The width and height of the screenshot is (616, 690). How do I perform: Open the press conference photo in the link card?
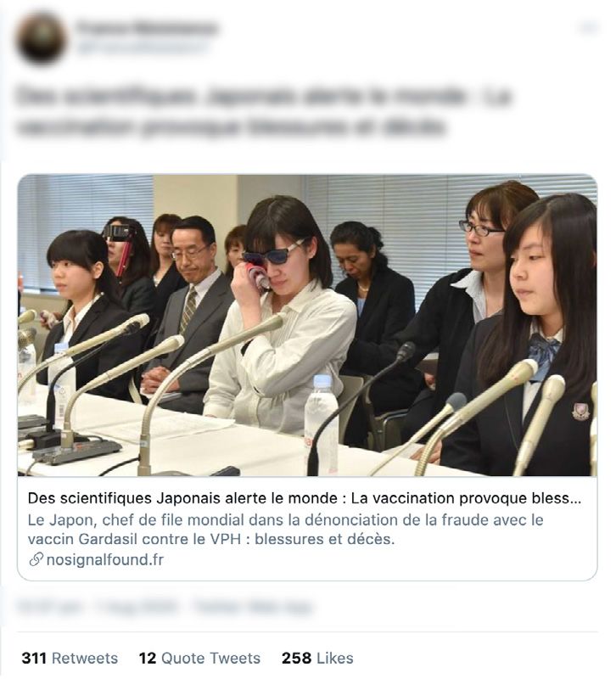coord(307,325)
